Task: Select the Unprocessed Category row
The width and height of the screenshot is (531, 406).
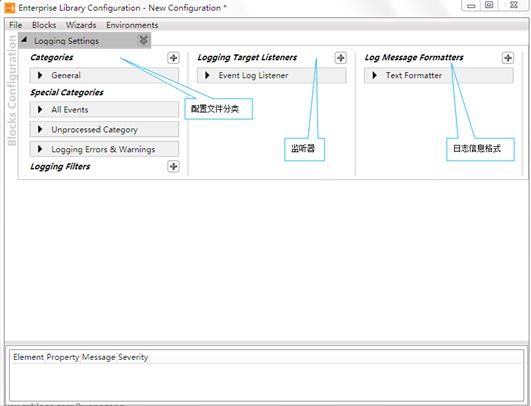Action: (104, 129)
